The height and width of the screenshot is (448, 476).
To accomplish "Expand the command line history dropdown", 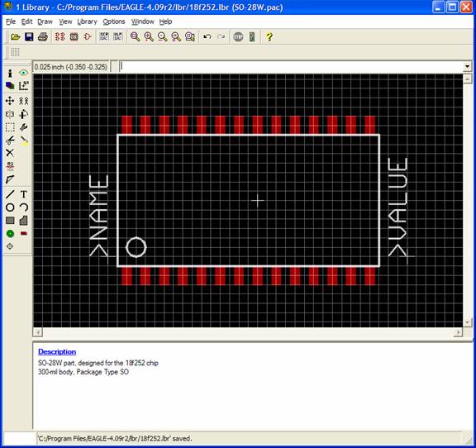I will coord(467,66).
